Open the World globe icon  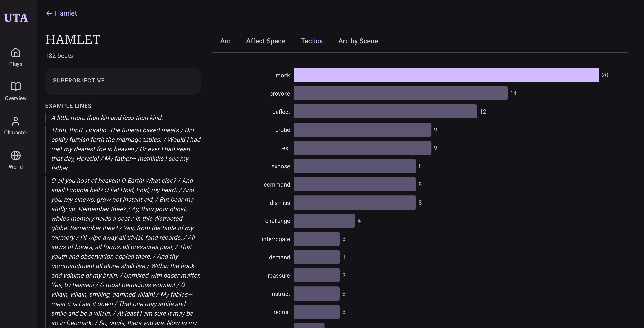(x=16, y=155)
